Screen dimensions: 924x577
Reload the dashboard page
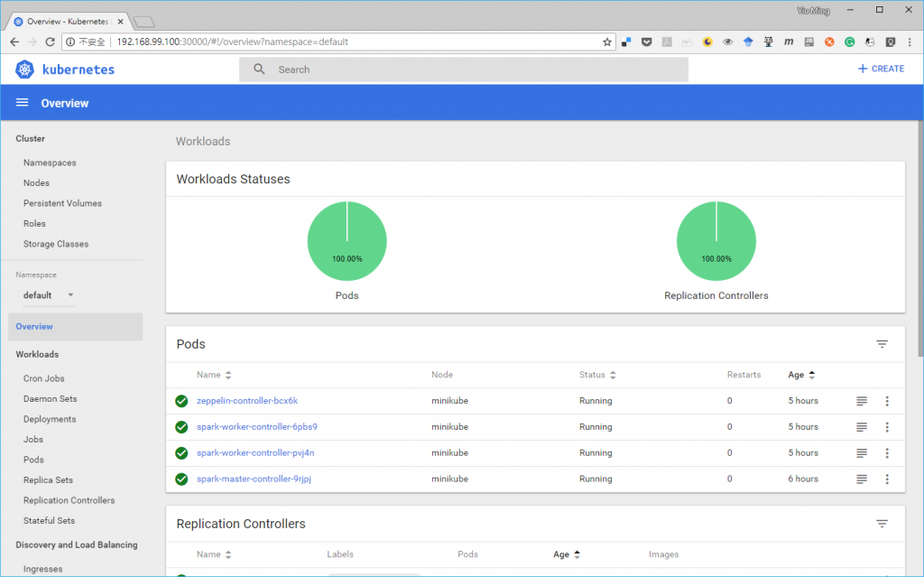point(51,42)
